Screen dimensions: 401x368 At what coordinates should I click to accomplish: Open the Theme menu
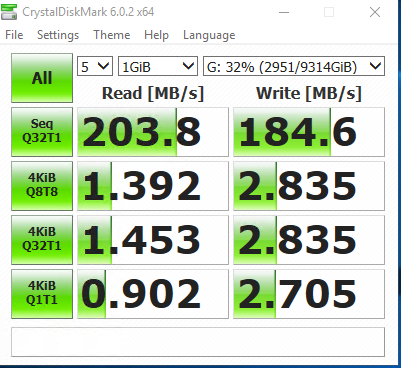click(x=112, y=35)
